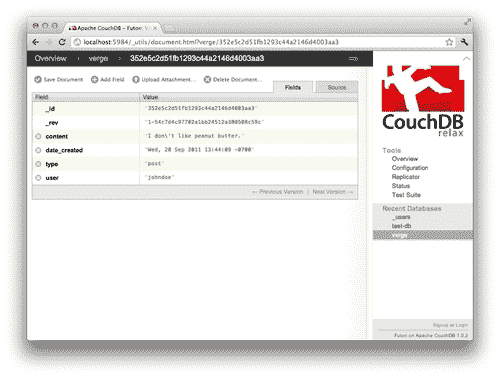Open a new browser tab
The height and width of the screenshot is (378, 500).
click(169, 28)
